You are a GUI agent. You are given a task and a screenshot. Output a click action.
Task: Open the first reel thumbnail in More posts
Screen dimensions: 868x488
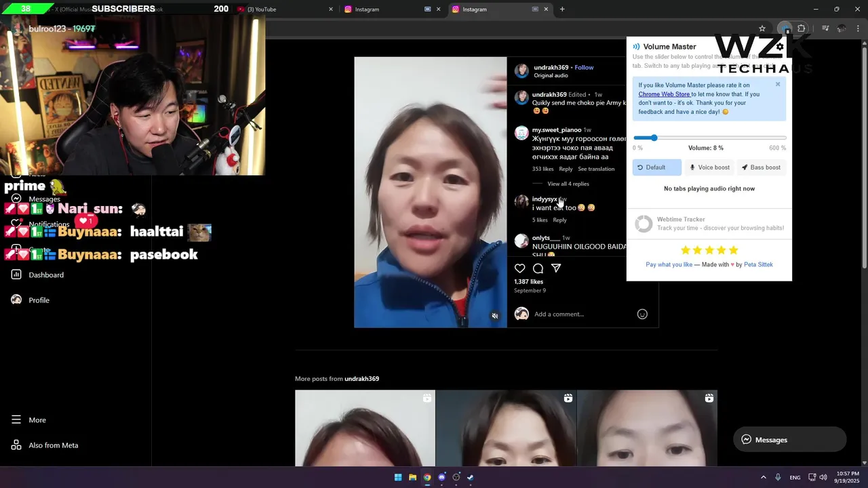365,428
